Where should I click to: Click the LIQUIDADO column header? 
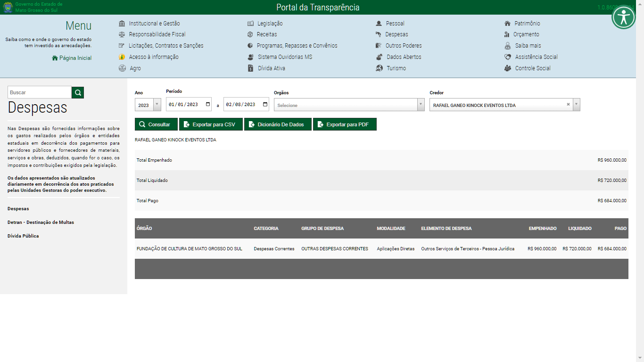[580, 229]
